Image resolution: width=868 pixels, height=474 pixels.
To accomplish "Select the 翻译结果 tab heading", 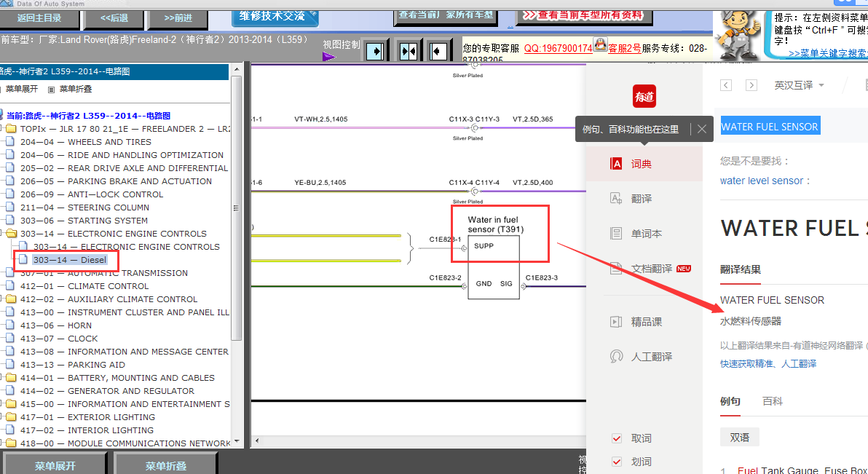I will 740,269.
